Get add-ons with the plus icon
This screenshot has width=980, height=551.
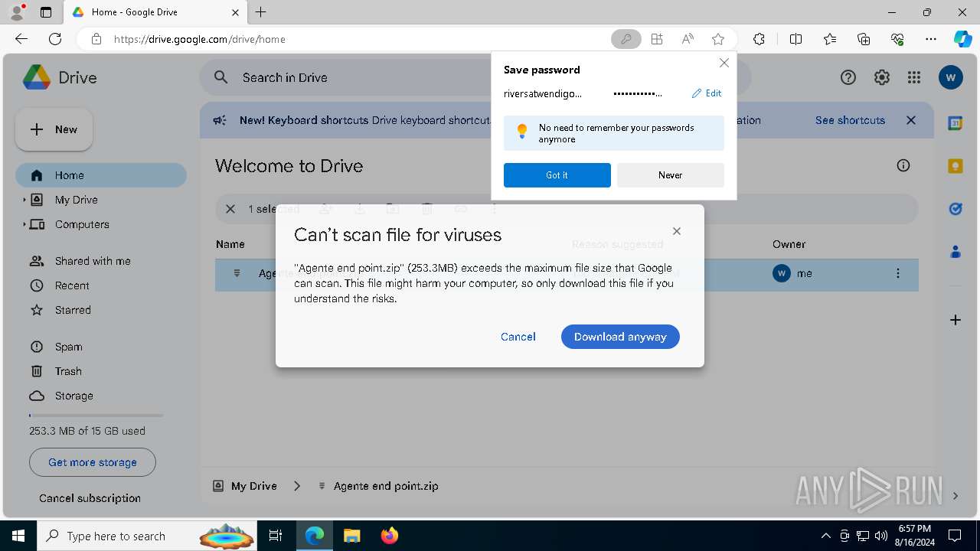point(955,320)
